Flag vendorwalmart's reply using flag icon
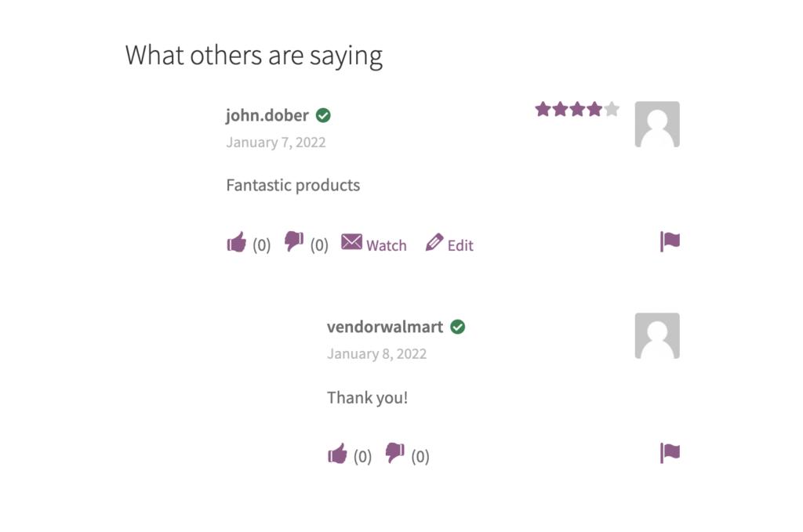Viewport: 803px width, 532px height. tap(670, 453)
